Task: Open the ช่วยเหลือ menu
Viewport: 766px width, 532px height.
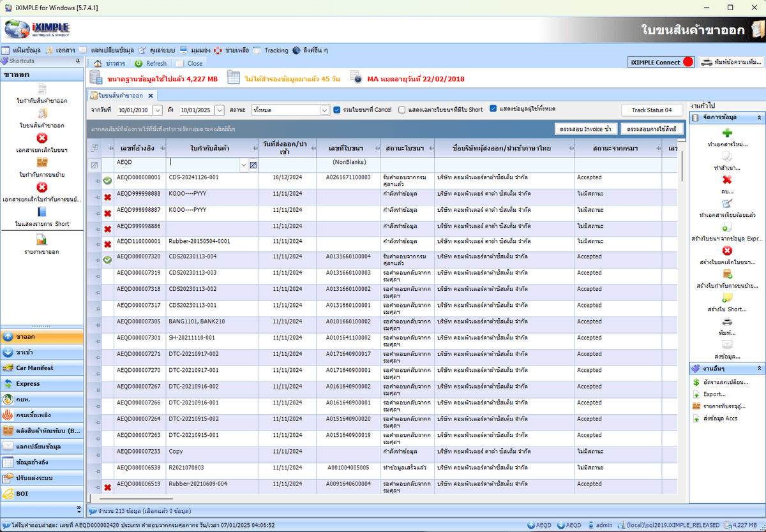Action: pos(231,50)
